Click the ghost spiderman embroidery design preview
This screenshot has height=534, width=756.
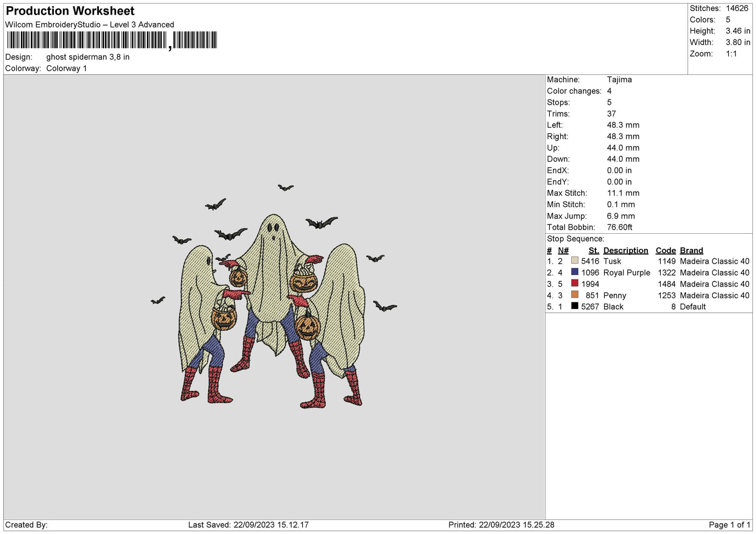(274, 296)
